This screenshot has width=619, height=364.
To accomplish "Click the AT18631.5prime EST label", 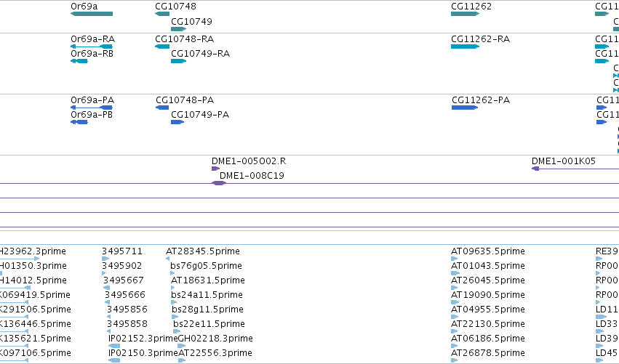I will coord(207,280).
